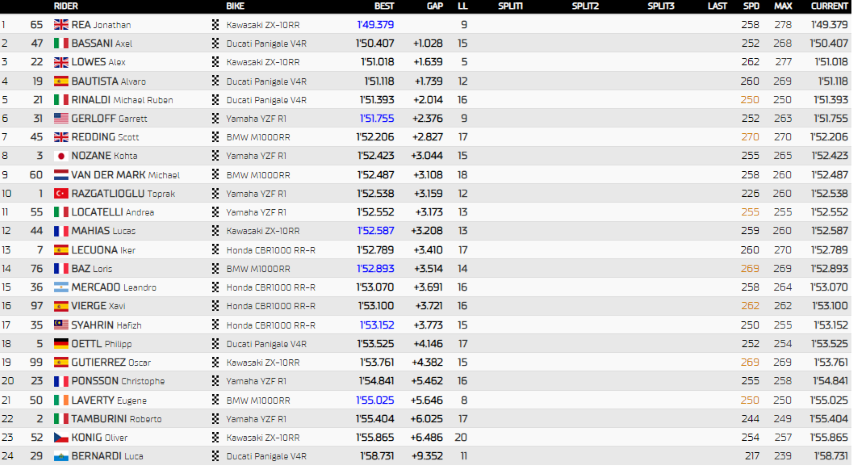The height and width of the screenshot is (466, 854).
Task: Click the Irish flag beside LAVERTY Eugene
Action: 61,400
